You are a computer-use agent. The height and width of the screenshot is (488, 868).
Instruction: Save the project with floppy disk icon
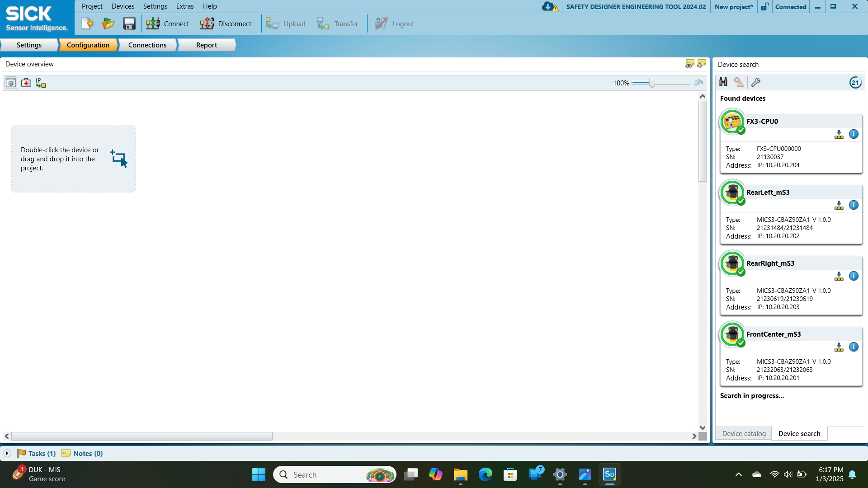(x=129, y=23)
